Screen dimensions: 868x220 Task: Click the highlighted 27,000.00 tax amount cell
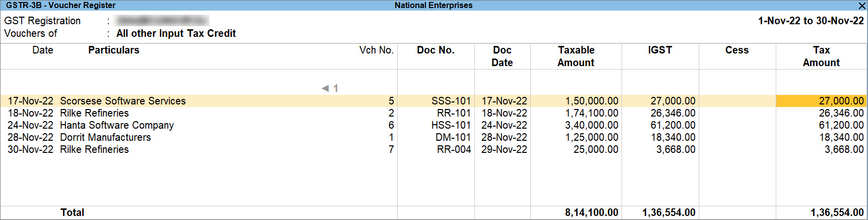[821, 101]
